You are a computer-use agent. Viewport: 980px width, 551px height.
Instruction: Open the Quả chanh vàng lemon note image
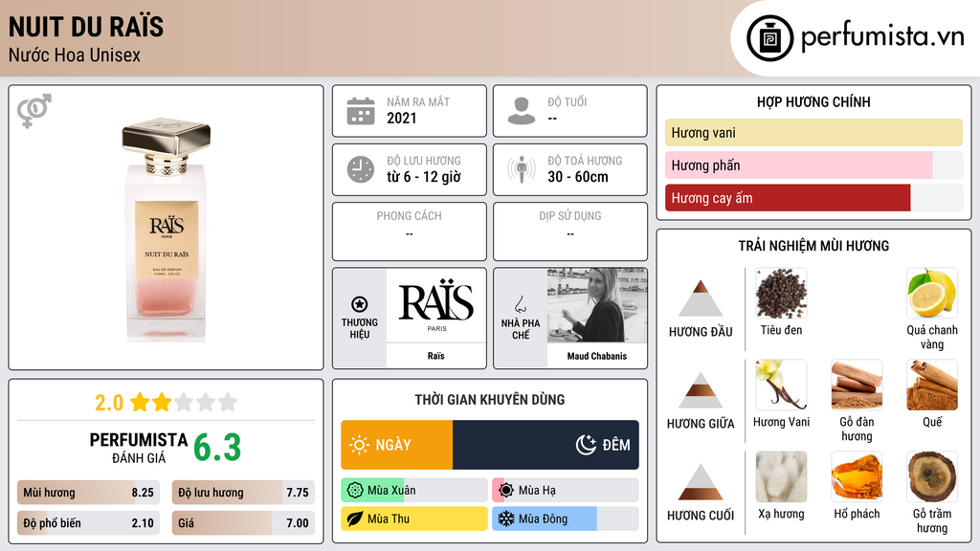(x=932, y=294)
